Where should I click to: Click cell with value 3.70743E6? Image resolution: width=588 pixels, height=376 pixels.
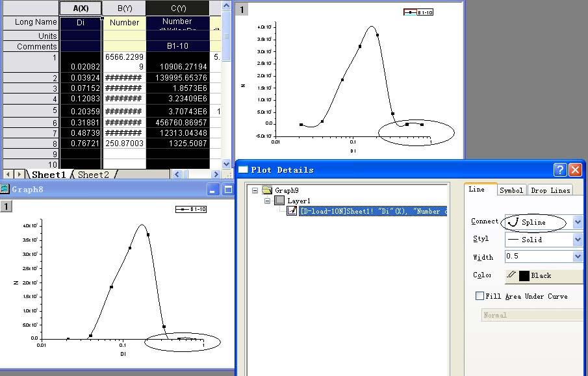click(x=178, y=111)
